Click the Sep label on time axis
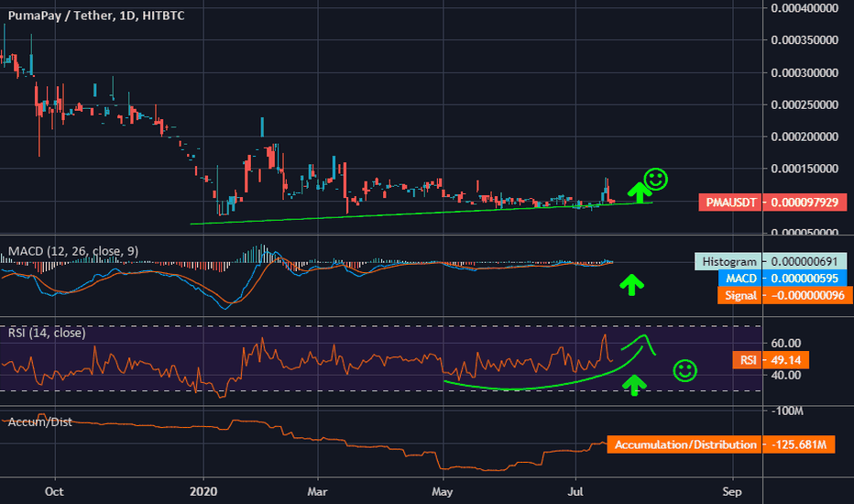The width and height of the screenshot is (854, 504). (732, 491)
